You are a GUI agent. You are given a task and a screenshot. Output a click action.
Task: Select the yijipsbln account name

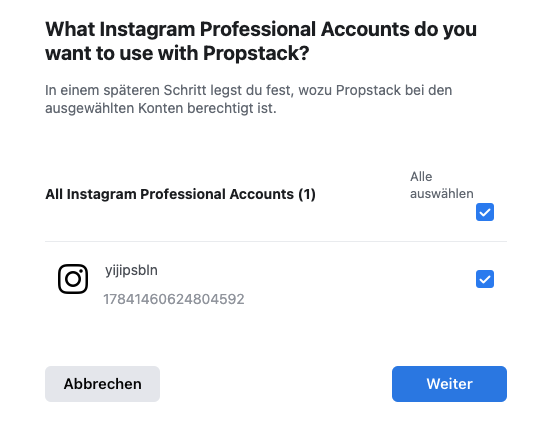pyautogui.click(x=131, y=270)
